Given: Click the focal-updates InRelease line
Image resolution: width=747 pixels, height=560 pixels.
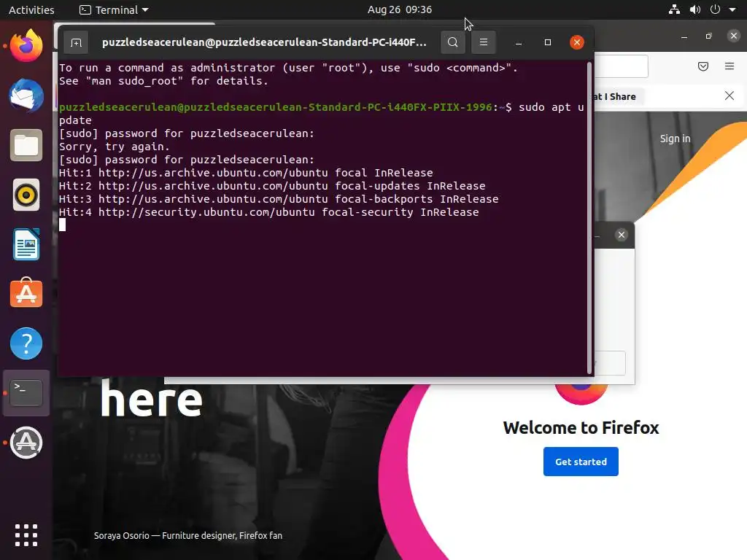Looking at the screenshot, I should pyautogui.click(x=272, y=186).
